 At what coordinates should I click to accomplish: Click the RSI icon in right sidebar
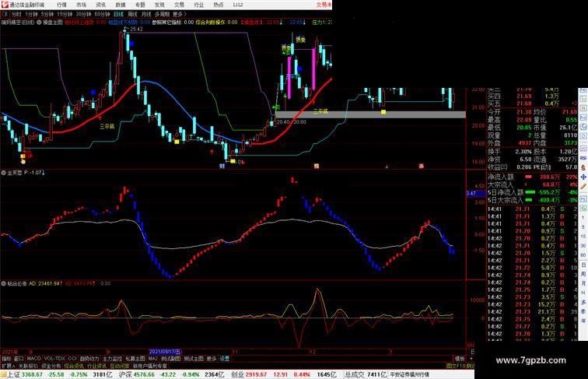point(583,158)
